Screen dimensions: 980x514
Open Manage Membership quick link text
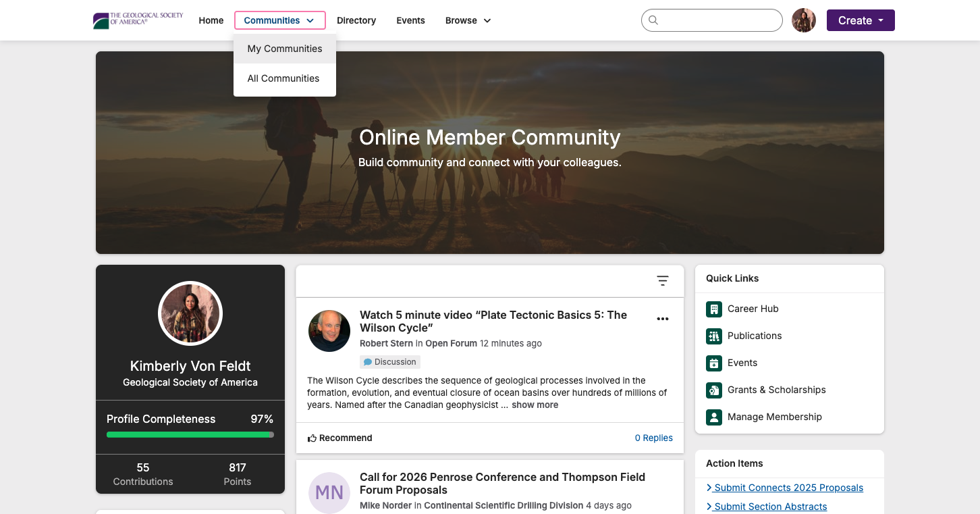pyautogui.click(x=774, y=417)
